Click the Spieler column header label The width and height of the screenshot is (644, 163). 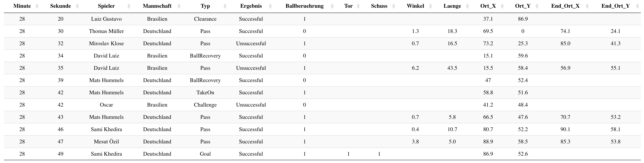click(x=106, y=6)
